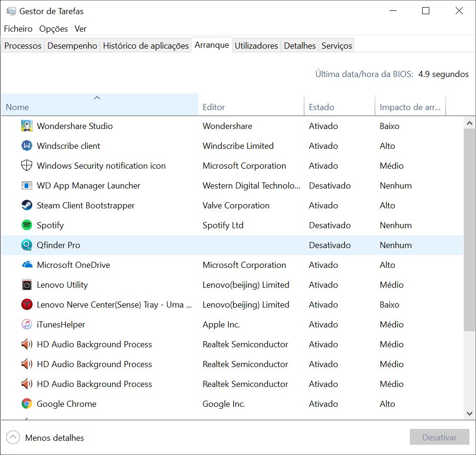Click the Qfinder Pro icon

point(27,245)
